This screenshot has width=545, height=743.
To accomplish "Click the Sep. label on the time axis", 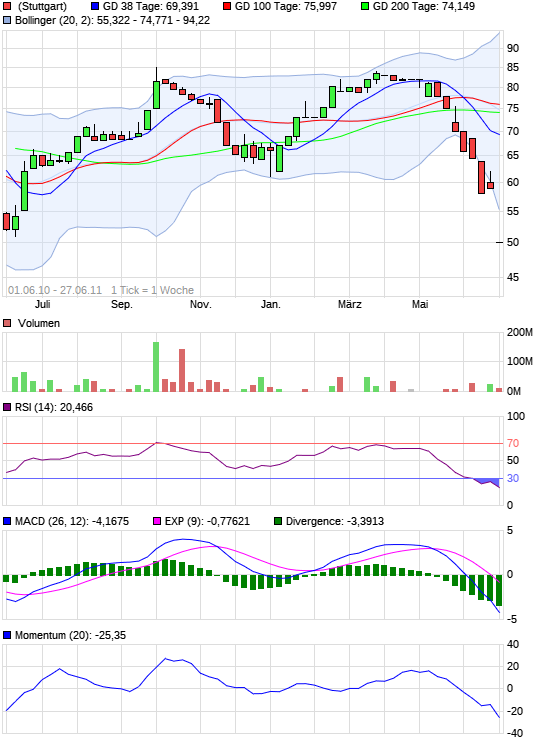I will (x=122, y=305).
